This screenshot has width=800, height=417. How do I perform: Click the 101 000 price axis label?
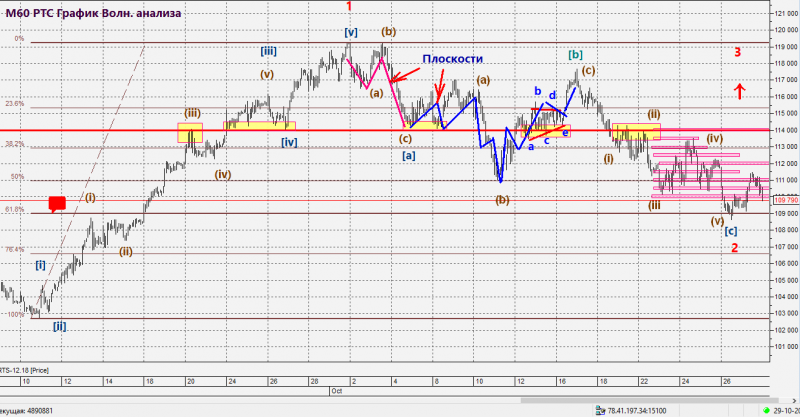(786, 347)
